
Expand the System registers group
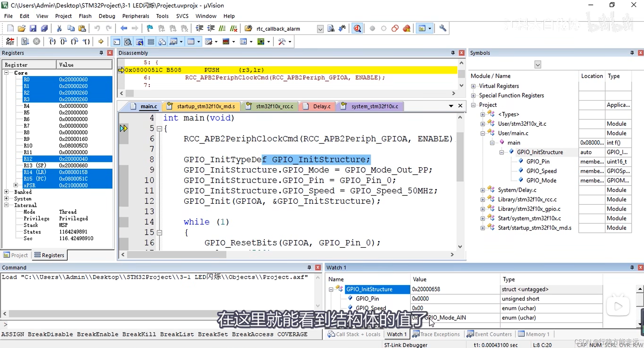[x=6, y=199]
